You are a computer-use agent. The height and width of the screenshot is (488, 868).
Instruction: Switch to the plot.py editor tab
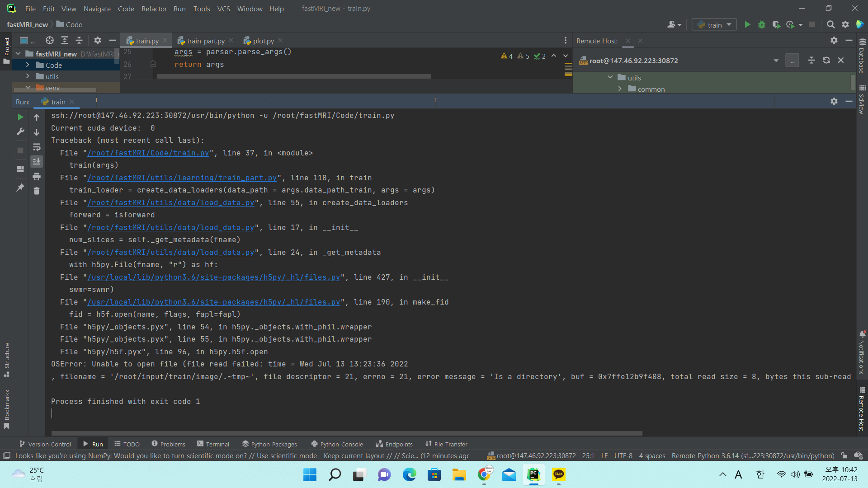click(x=262, y=41)
